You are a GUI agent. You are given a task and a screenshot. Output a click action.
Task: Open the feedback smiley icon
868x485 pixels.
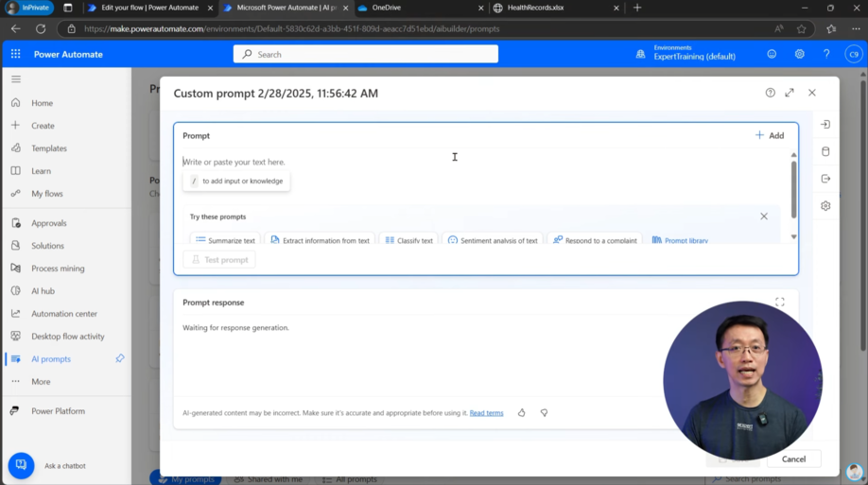click(772, 54)
